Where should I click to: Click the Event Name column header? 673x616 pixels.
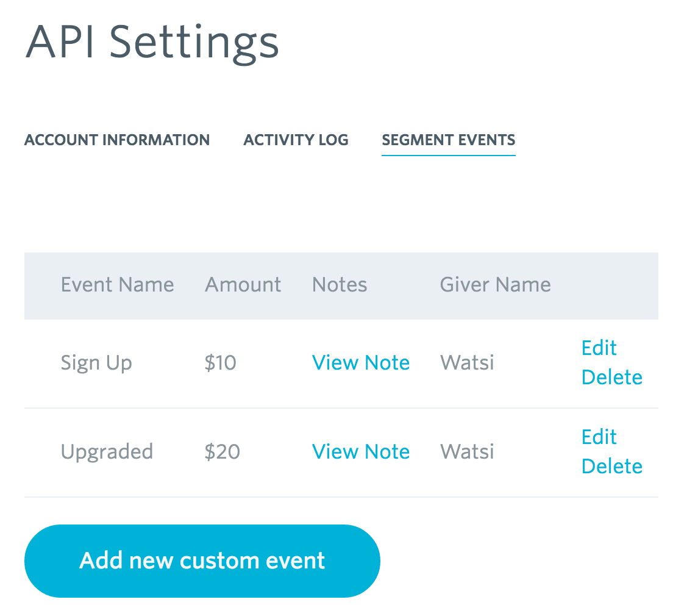coord(117,285)
